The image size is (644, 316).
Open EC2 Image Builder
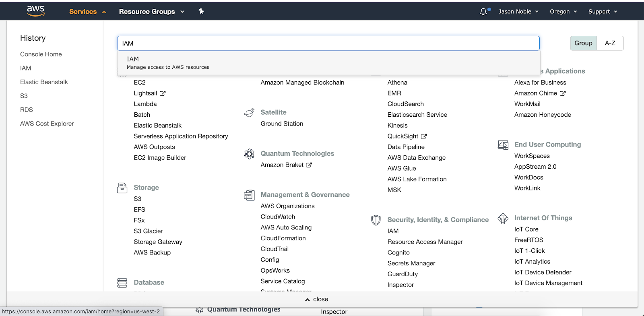[x=160, y=158]
